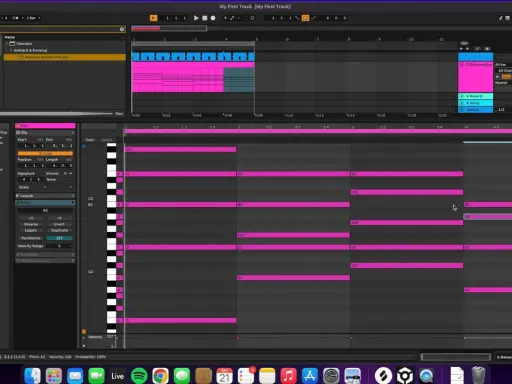The width and height of the screenshot is (512, 384).
Task: Open Google Chrome from the Dock
Action: 160,376
